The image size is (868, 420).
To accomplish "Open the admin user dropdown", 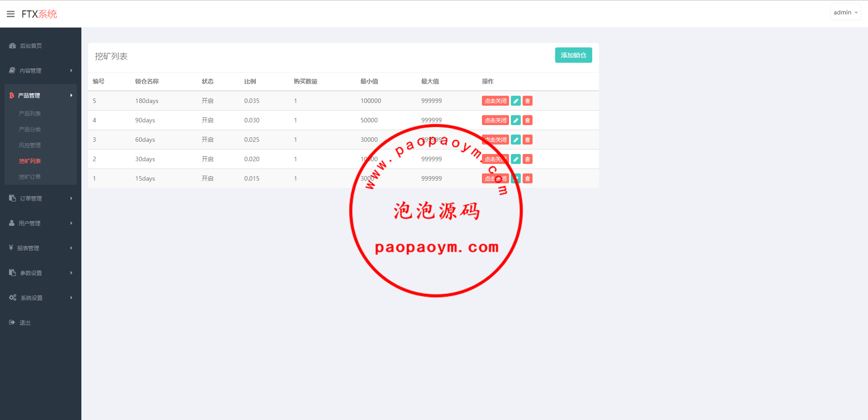I will click(845, 12).
